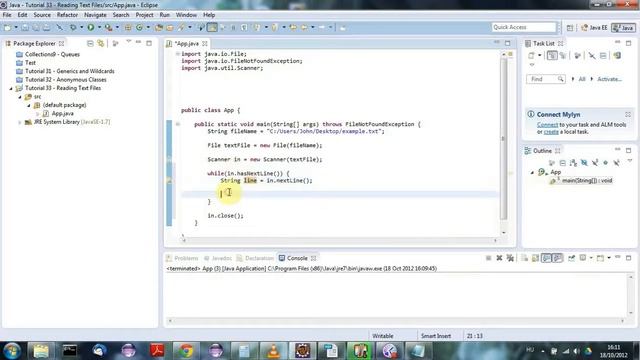Open the New Task dropdown arrow in Task List
The image size is (640, 360).
point(539,56)
